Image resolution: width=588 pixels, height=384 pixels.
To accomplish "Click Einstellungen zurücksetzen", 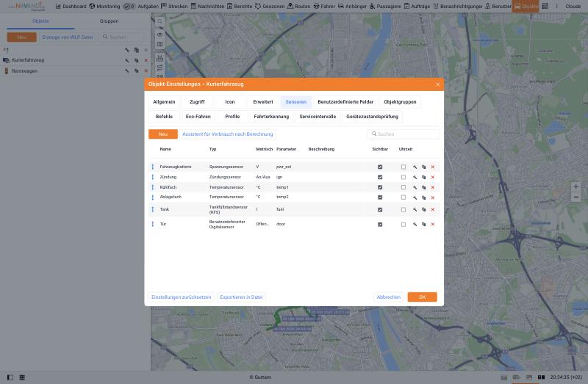I will (181, 297).
